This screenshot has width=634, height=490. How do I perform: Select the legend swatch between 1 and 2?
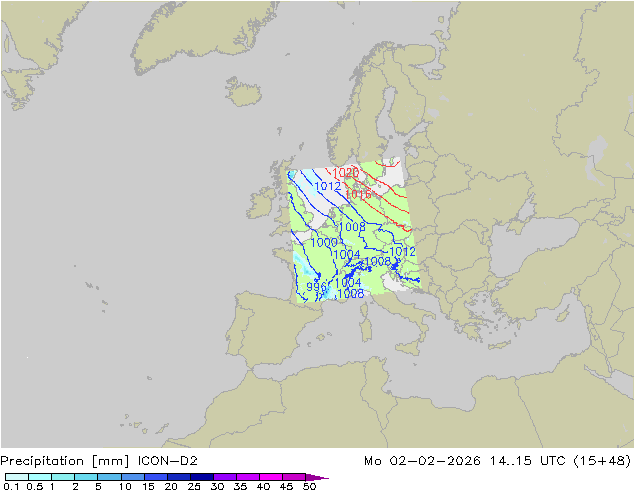(63, 477)
